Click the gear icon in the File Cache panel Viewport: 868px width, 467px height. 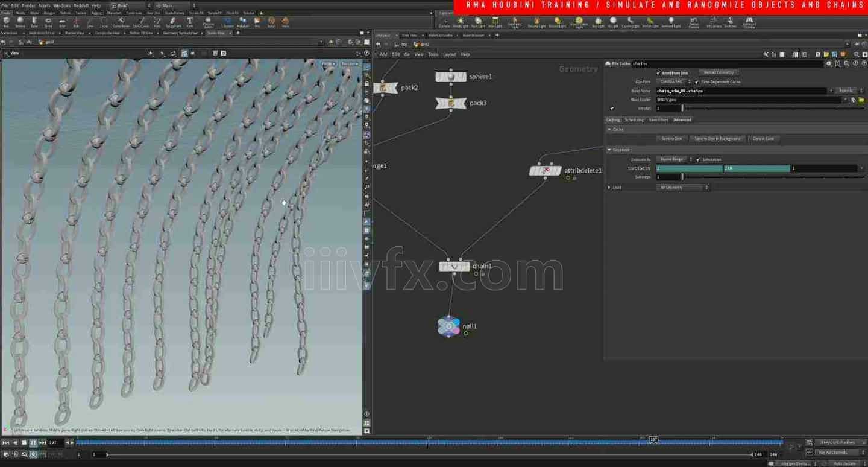pyautogui.click(x=830, y=63)
